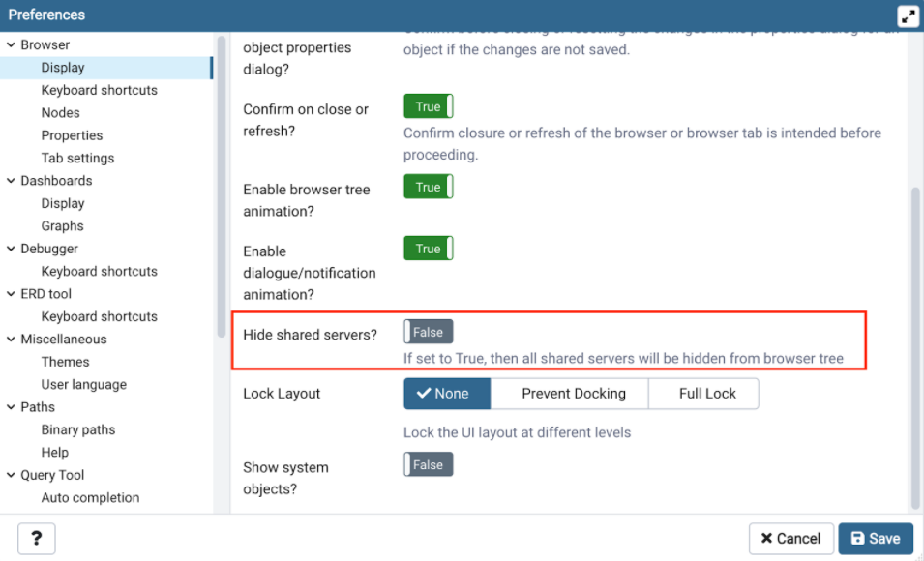
Task: Open Themes under Miscellaneous
Action: point(65,361)
